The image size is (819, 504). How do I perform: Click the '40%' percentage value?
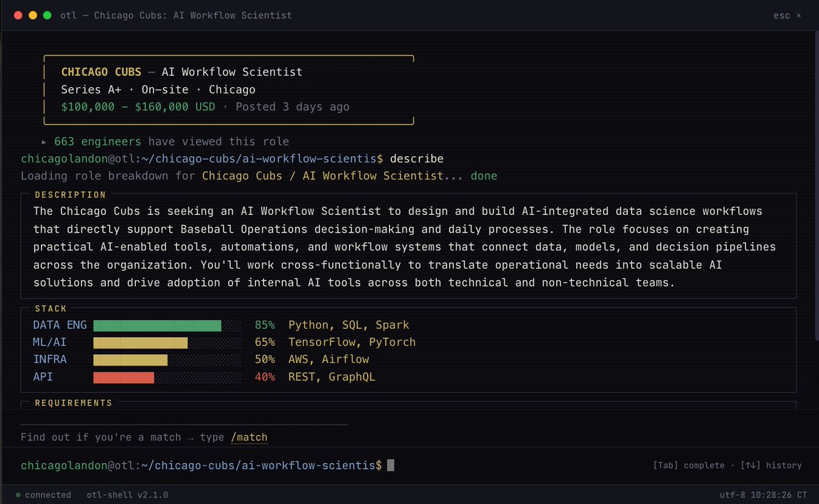265,377
